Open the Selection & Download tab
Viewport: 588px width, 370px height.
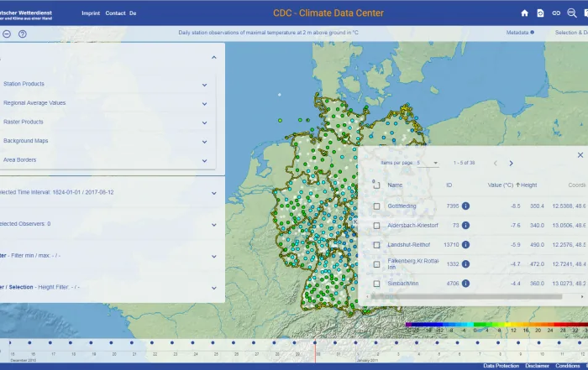coord(571,33)
